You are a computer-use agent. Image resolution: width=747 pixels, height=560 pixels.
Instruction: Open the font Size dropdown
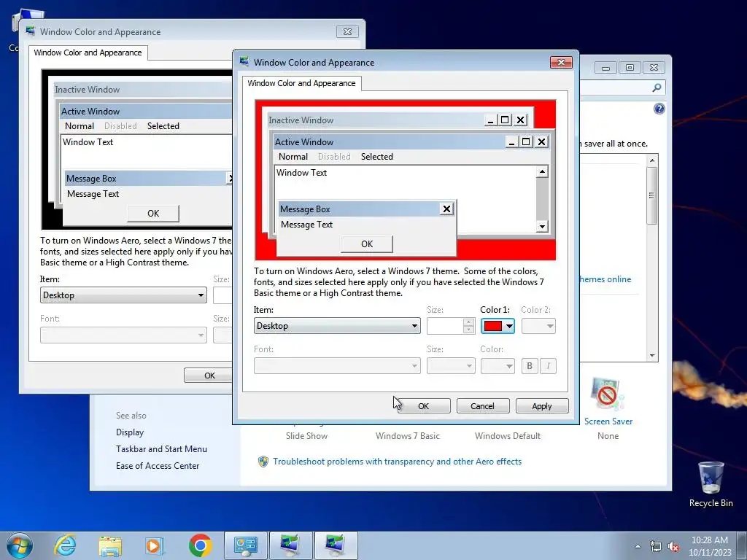[x=451, y=366]
